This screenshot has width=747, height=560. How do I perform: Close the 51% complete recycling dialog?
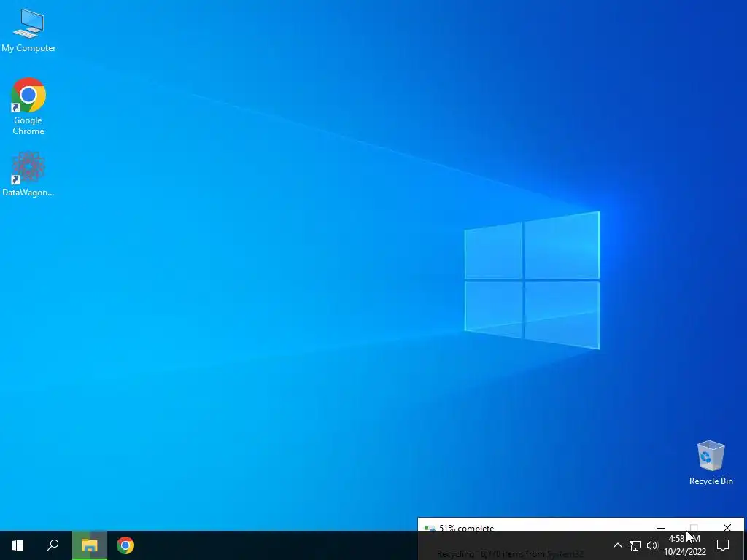tap(727, 527)
